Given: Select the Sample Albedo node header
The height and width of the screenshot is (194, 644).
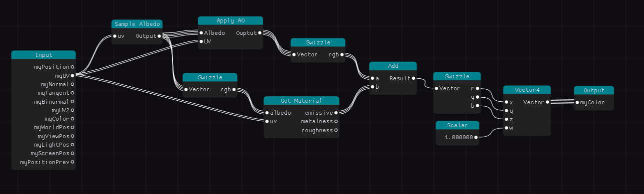Looking at the screenshot, I should tap(137, 24).
